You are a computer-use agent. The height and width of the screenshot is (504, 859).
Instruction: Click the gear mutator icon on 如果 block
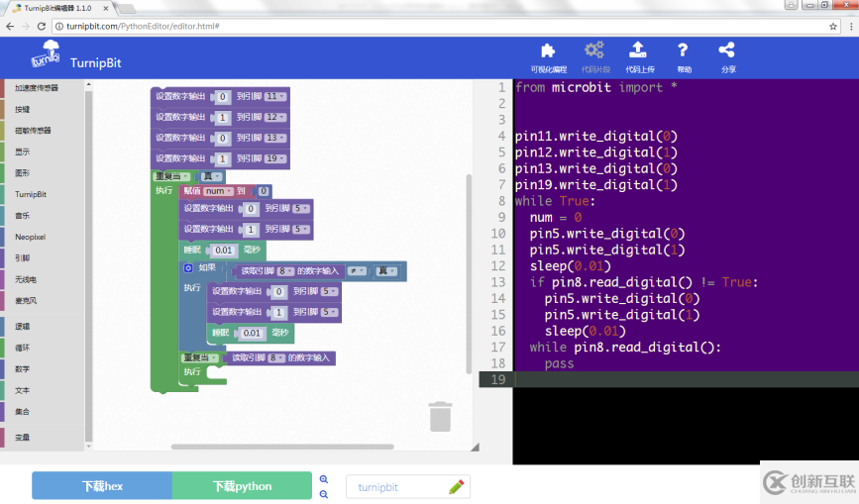click(x=188, y=268)
